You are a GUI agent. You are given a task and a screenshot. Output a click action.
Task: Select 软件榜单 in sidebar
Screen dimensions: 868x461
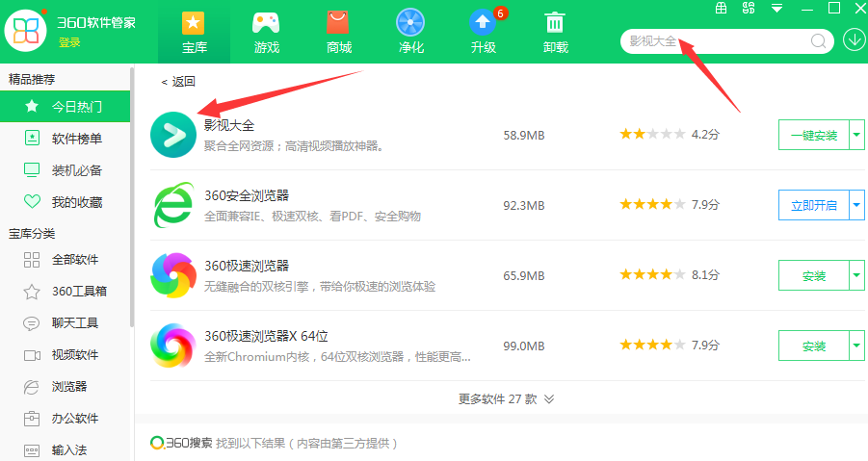(65, 139)
